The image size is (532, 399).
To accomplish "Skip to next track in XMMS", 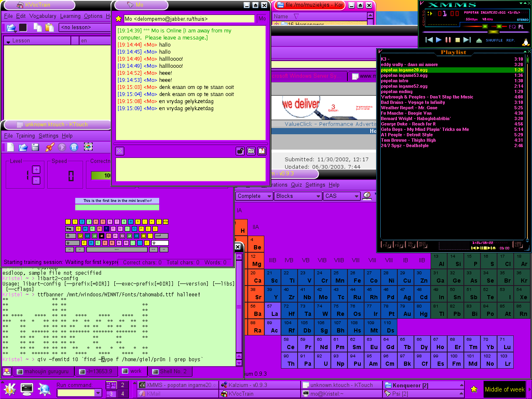I will point(467,40).
